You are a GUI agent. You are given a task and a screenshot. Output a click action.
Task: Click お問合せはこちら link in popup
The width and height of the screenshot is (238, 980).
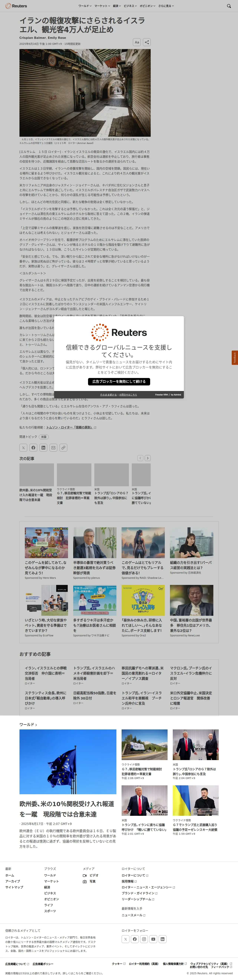pos(128,395)
